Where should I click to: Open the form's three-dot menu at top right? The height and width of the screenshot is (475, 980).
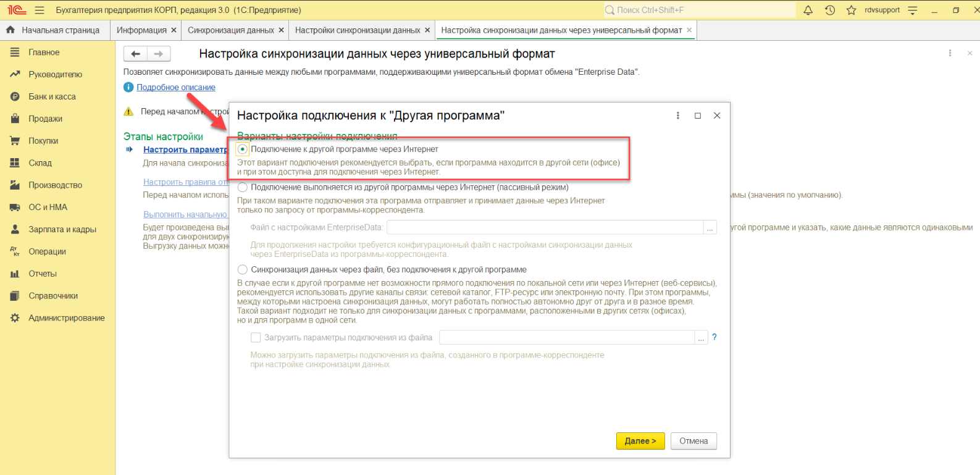pos(950,53)
